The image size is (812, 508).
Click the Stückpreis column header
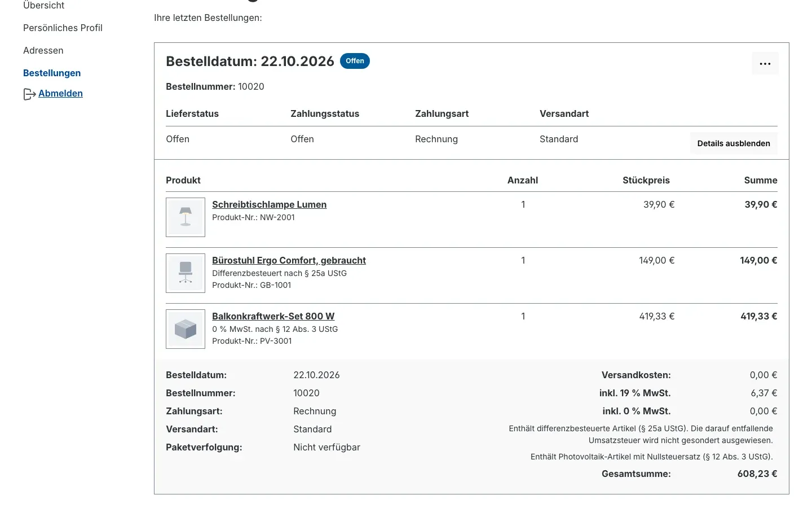click(646, 180)
